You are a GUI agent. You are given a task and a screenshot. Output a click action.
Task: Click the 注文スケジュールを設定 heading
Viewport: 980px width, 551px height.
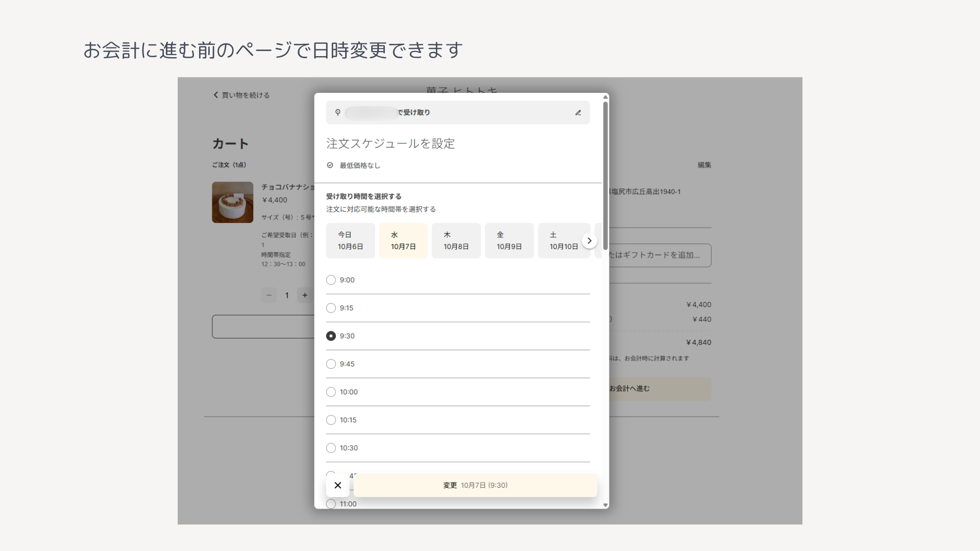pos(390,144)
